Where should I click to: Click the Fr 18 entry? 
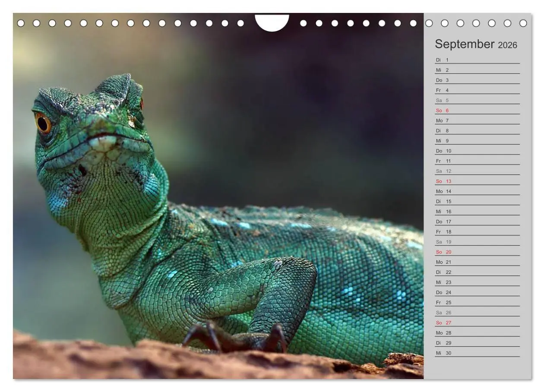tap(477, 232)
